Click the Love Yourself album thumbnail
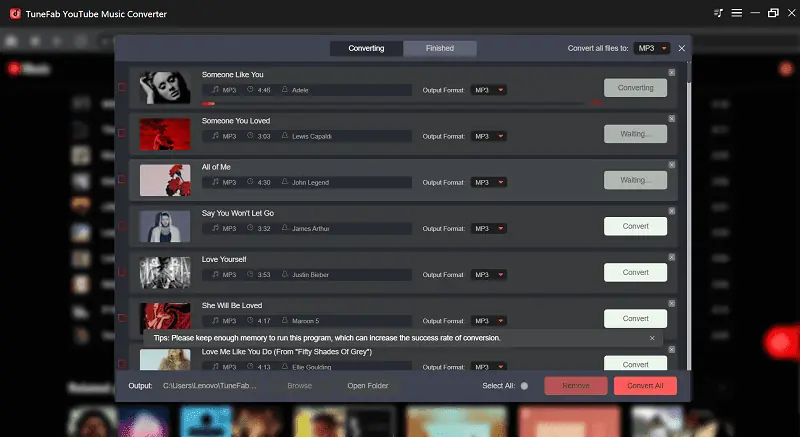Image resolution: width=800 pixels, height=437 pixels. (x=165, y=272)
